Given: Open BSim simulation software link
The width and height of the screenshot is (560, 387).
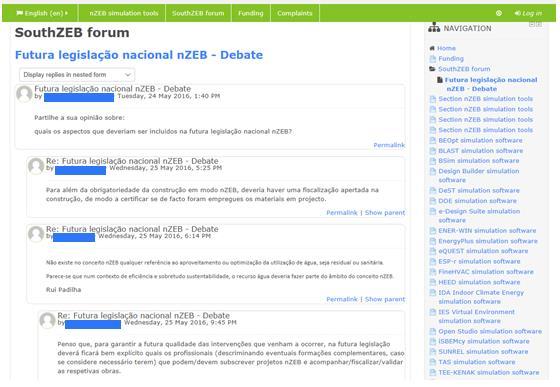Looking at the screenshot, I should tap(479, 161).
